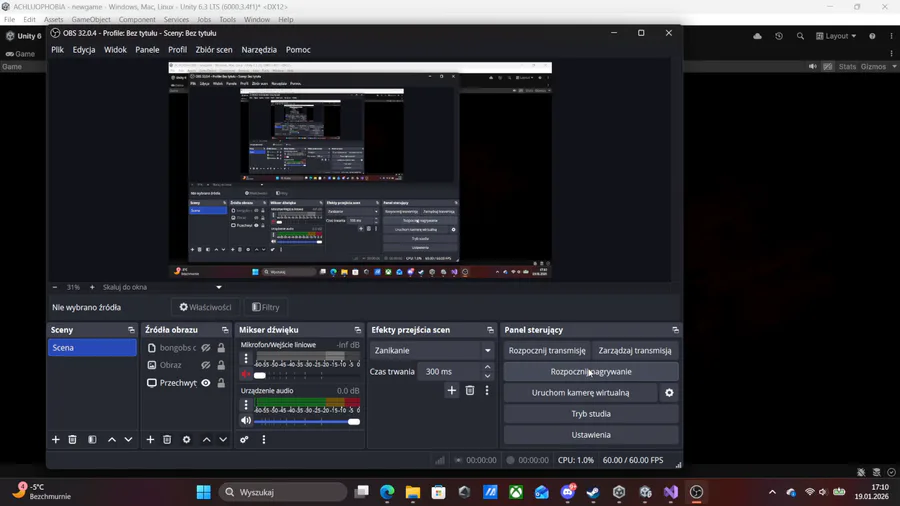Undock the Panel sterujący dock

(x=675, y=330)
